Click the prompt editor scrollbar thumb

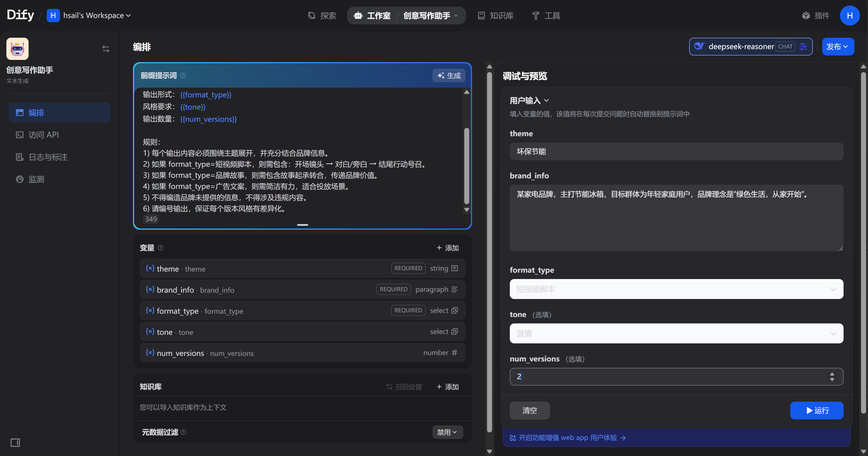(x=467, y=166)
